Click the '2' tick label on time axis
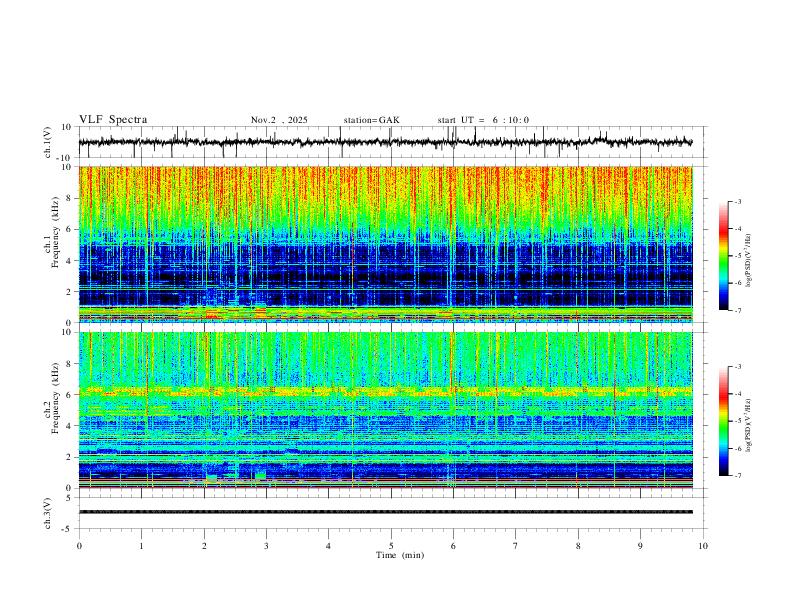The image size is (792, 612). [x=204, y=546]
